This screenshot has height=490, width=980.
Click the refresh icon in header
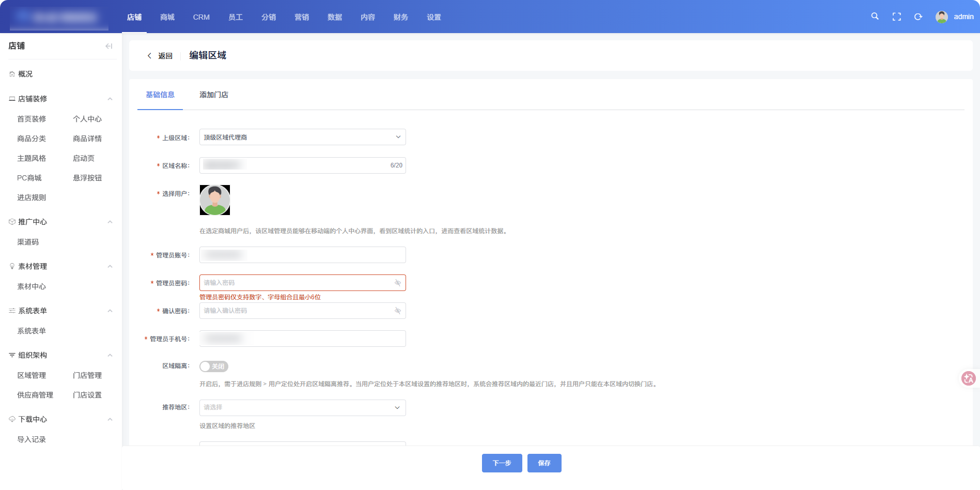[x=918, y=17]
